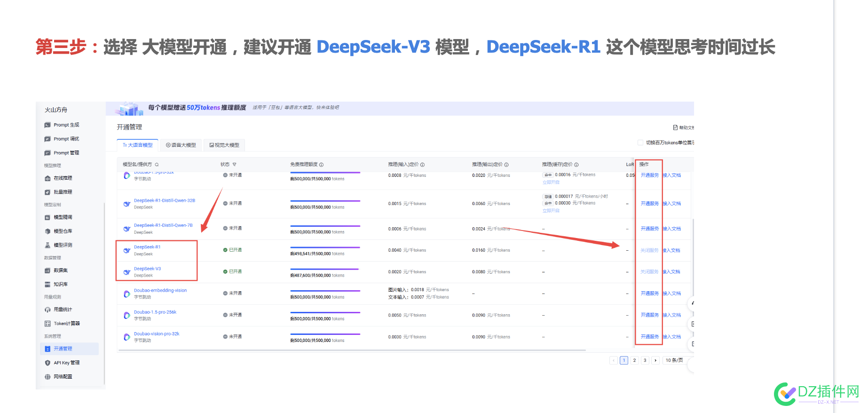Open the DeepSeek-R1 model link
The height and width of the screenshot is (413, 868).
pyautogui.click(x=147, y=247)
